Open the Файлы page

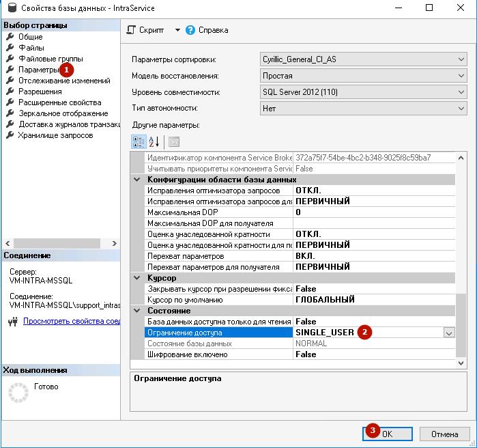(x=31, y=48)
